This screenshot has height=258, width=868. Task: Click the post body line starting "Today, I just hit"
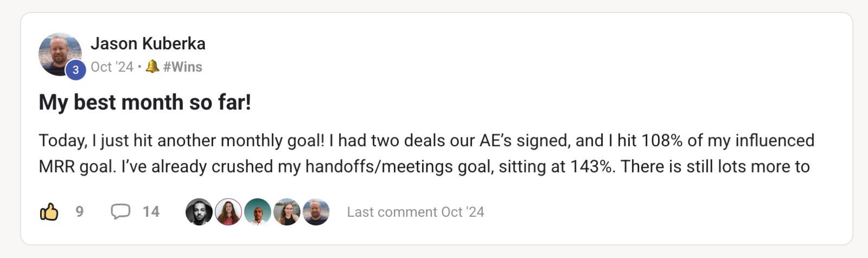tap(426, 141)
